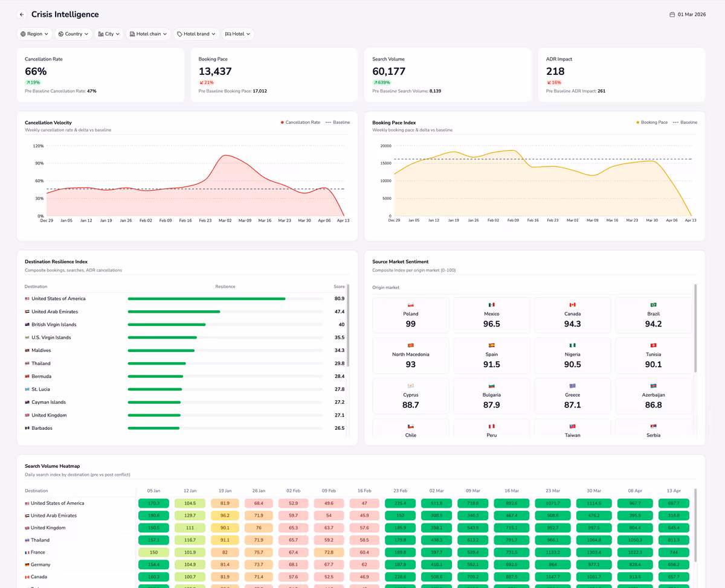Click the Nigeria flag icon

click(x=573, y=345)
